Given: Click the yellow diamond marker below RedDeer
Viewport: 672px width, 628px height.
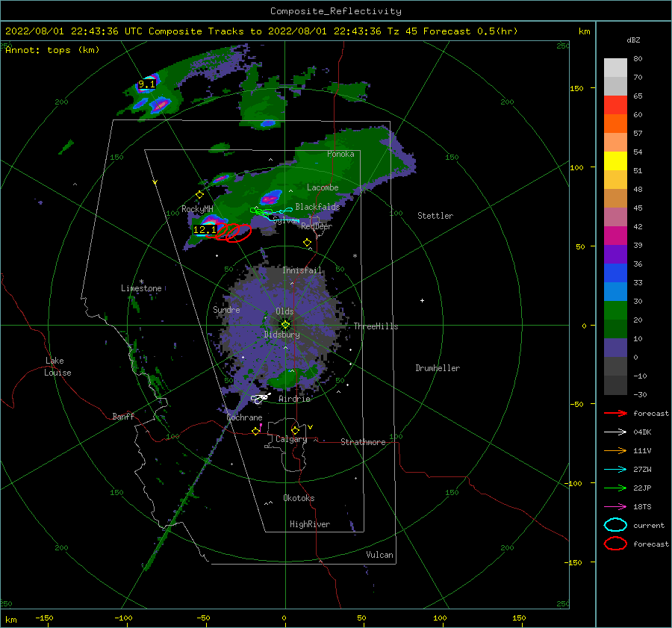Looking at the screenshot, I should tap(308, 243).
